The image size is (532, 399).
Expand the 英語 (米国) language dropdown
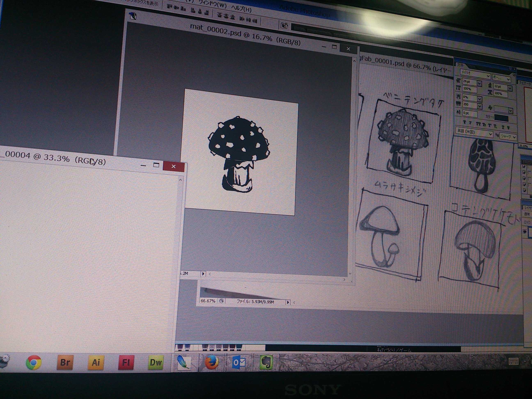coord(490,134)
